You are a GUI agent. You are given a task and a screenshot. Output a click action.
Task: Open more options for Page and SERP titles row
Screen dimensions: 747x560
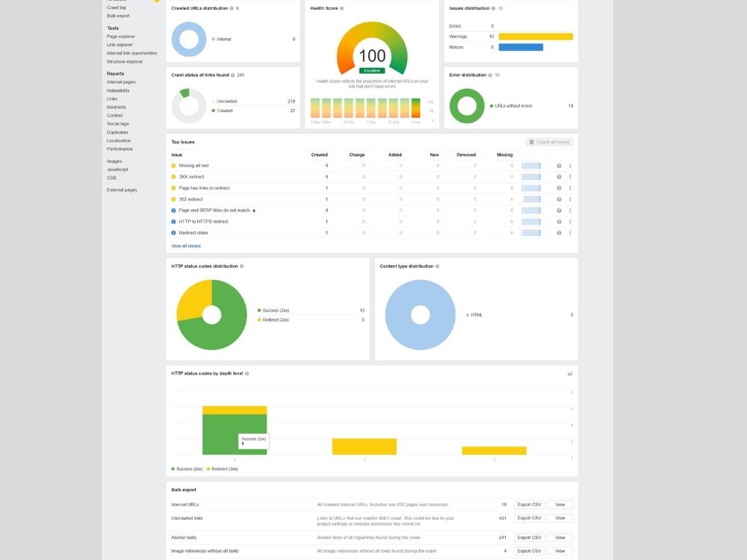click(x=570, y=211)
